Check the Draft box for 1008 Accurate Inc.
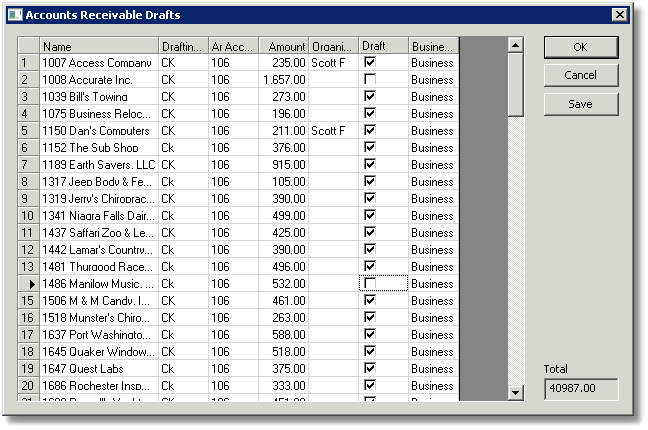Screen dimensions: 648x430 coord(370,79)
